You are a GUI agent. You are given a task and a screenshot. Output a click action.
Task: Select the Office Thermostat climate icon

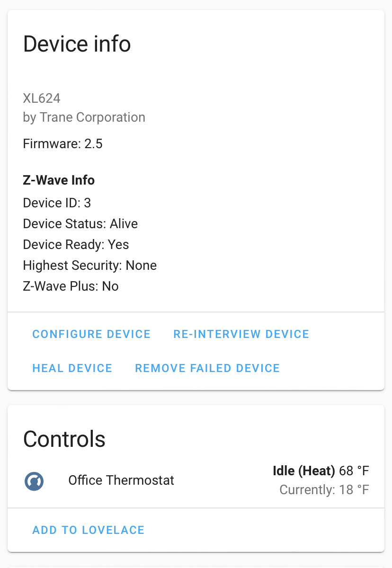(34, 480)
